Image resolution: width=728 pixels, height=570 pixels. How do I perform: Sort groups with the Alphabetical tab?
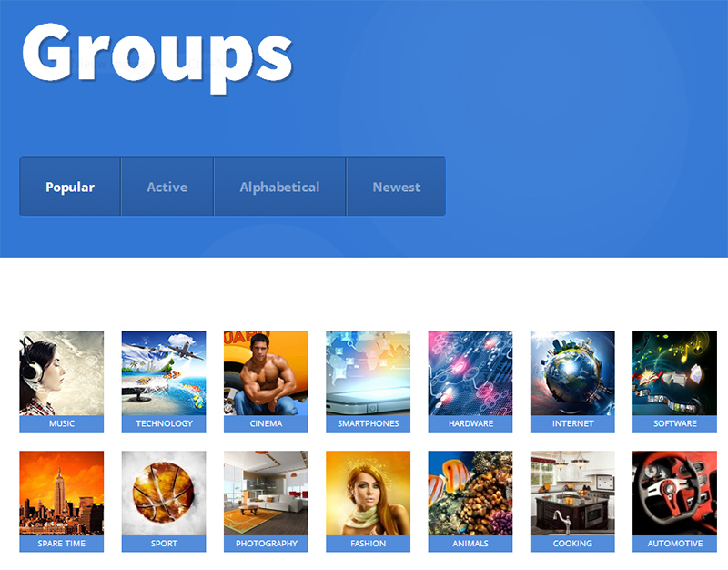click(x=279, y=187)
